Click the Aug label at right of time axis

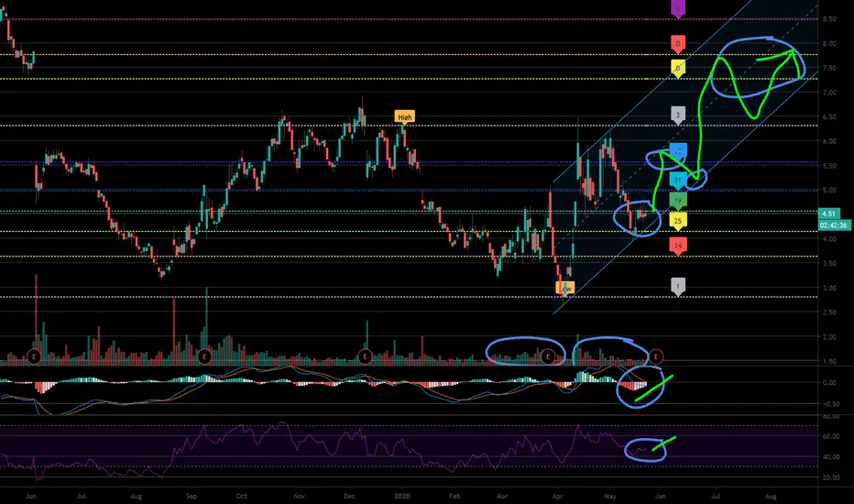click(x=770, y=497)
